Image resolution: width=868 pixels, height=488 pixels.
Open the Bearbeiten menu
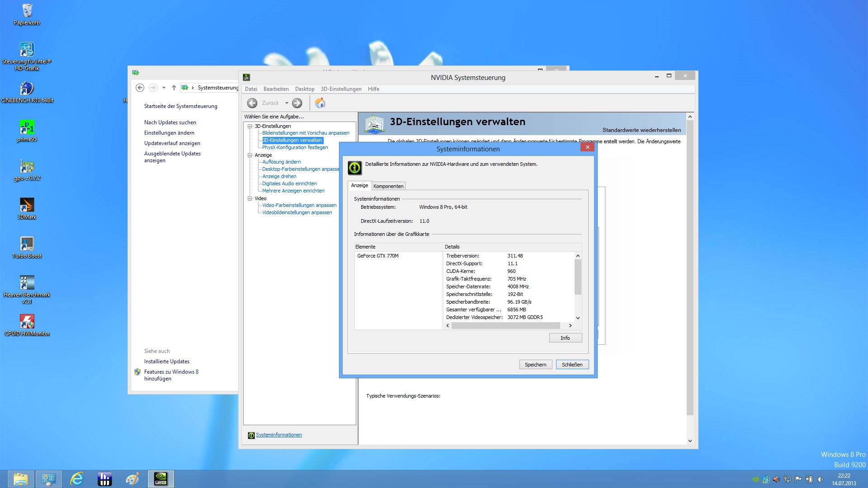pyautogui.click(x=276, y=89)
